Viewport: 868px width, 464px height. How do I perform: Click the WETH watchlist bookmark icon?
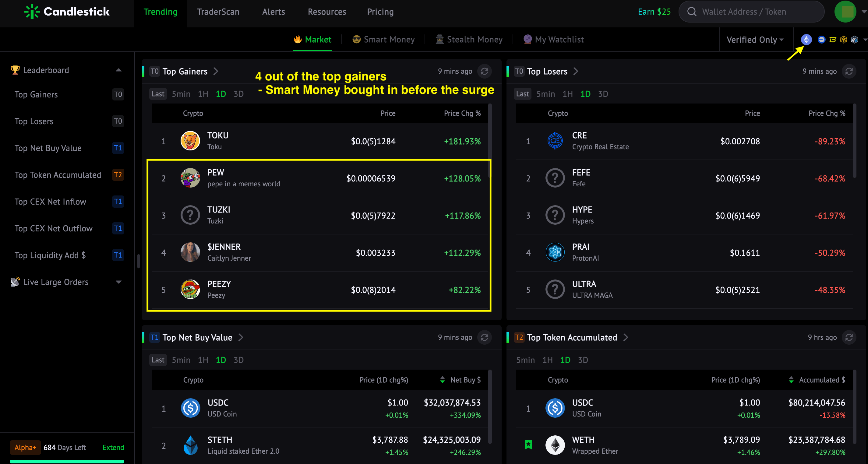coord(528,445)
